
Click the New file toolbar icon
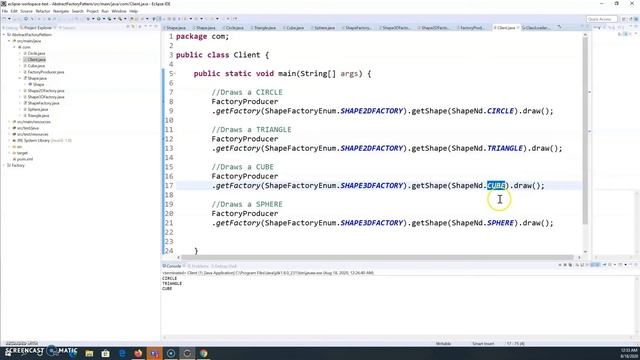[x=4, y=19]
